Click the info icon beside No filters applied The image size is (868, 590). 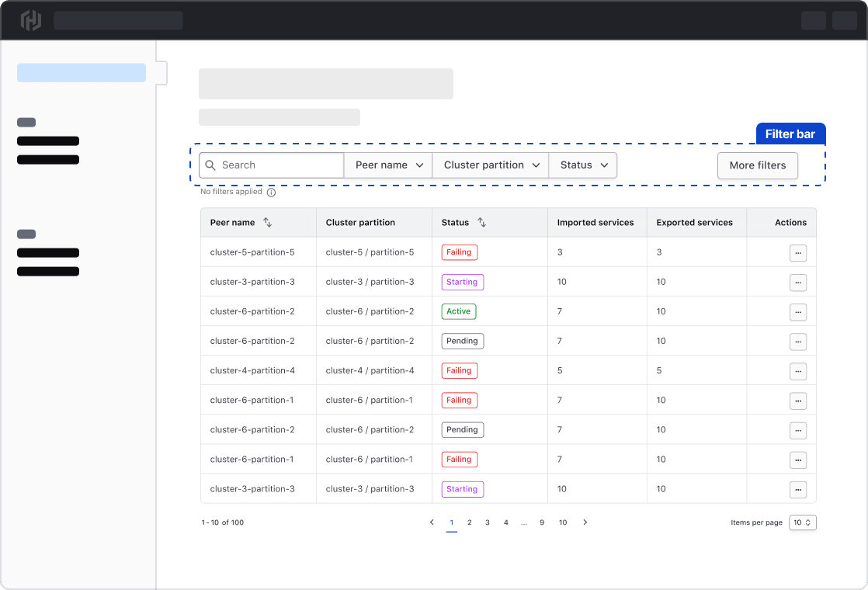(271, 193)
